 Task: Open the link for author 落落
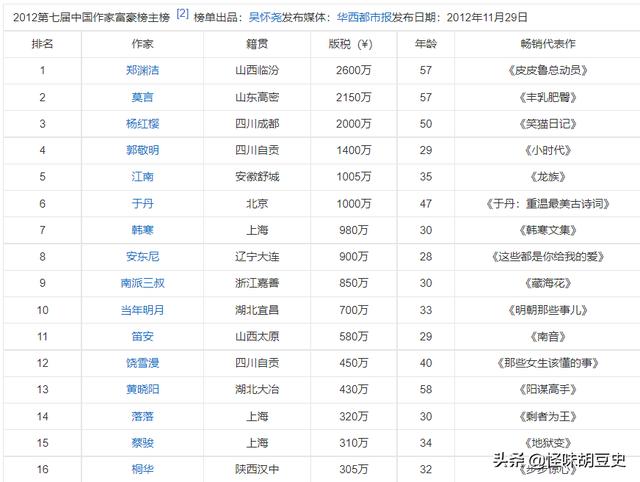click(142, 416)
